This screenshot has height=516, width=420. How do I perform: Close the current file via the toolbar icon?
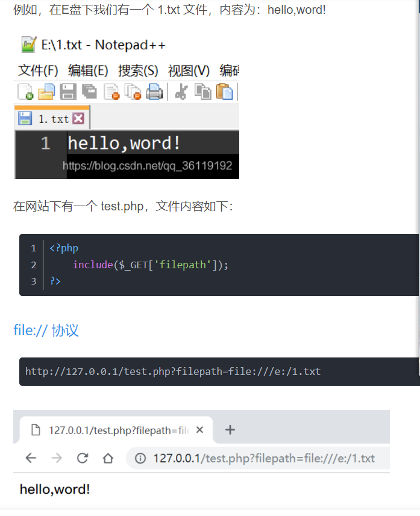coord(111,92)
